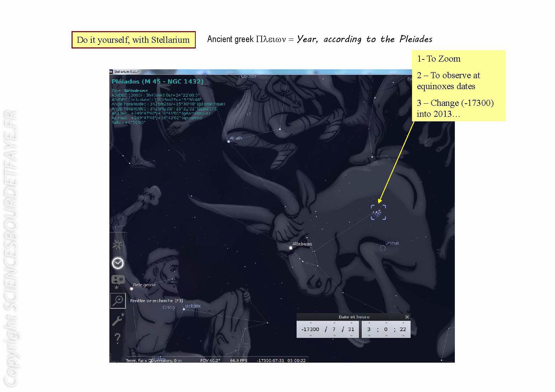
Task: Increase the month value 7
Action: (334, 323)
